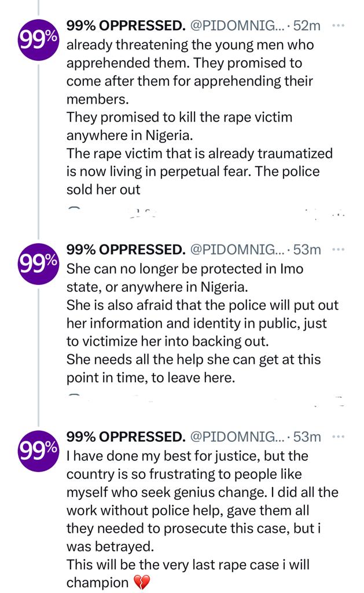Click '99% OPPRESSED.' name above 'She can no longer'
Viewport: 364px width, 593px height.
(x=126, y=250)
